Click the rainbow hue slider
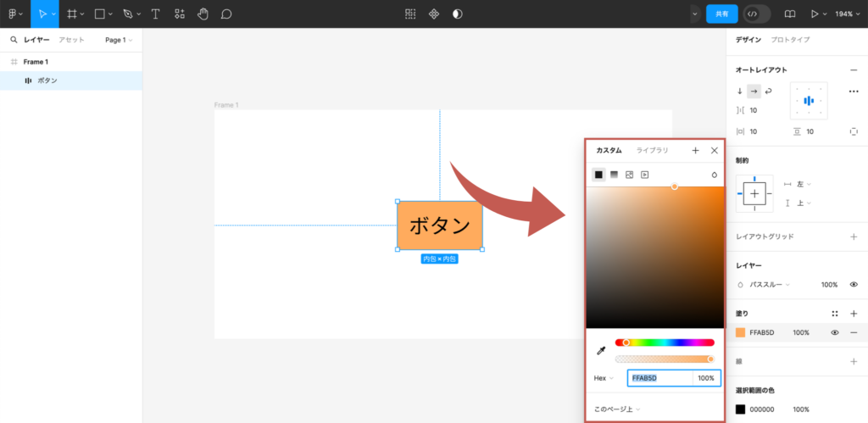The height and width of the screenshot is (423, 868). pos(665,342)
